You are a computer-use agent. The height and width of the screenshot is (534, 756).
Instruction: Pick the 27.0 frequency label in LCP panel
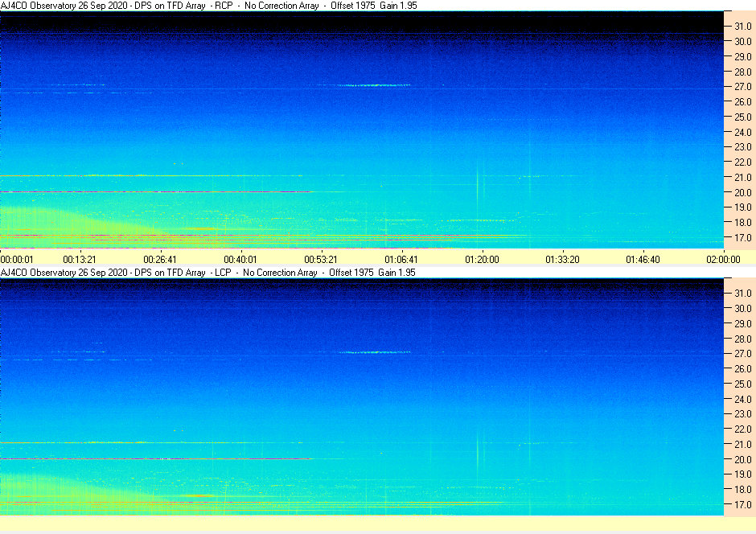[743, 354]
